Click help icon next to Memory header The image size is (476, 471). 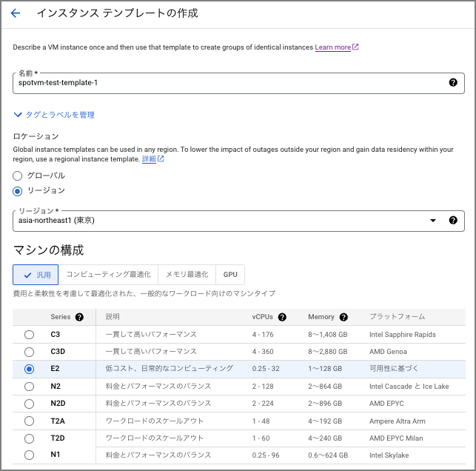(x=343, y=317)
